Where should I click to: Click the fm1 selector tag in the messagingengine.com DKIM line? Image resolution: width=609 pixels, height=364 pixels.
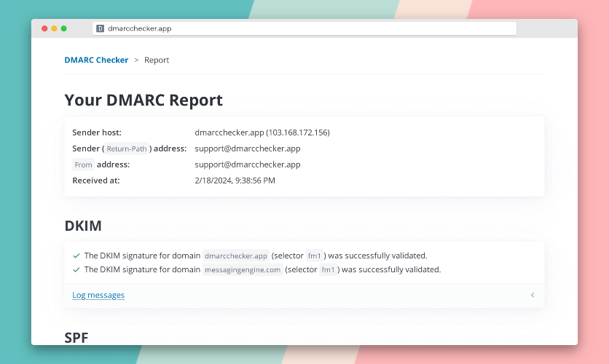(x=329, y=269)
